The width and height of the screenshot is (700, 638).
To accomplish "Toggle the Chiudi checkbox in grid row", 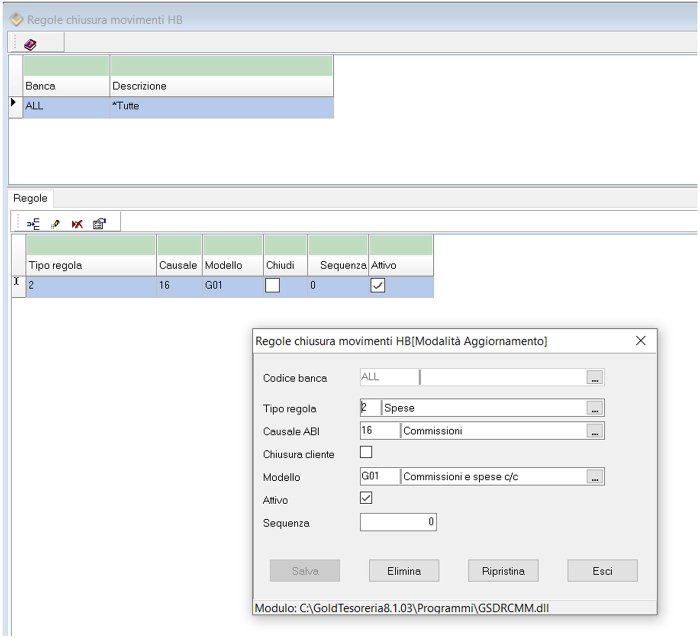I will 273,286.
